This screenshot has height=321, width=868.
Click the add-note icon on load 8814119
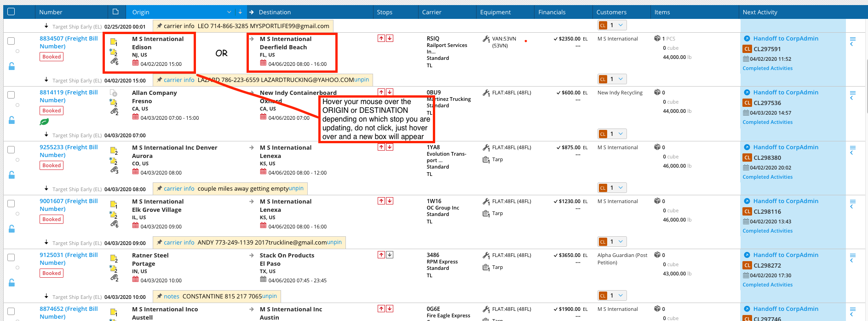[114, 94]
